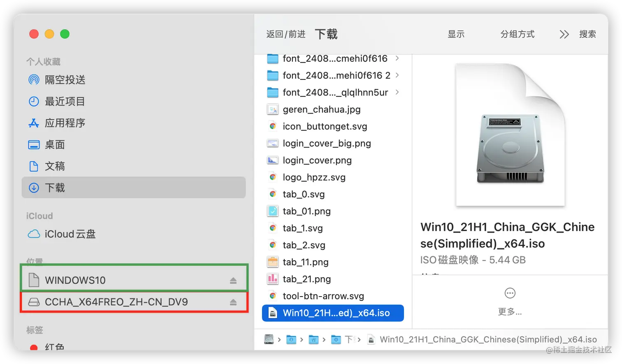Select iCloud云盘 in the sidebar

tap(134, 234)
